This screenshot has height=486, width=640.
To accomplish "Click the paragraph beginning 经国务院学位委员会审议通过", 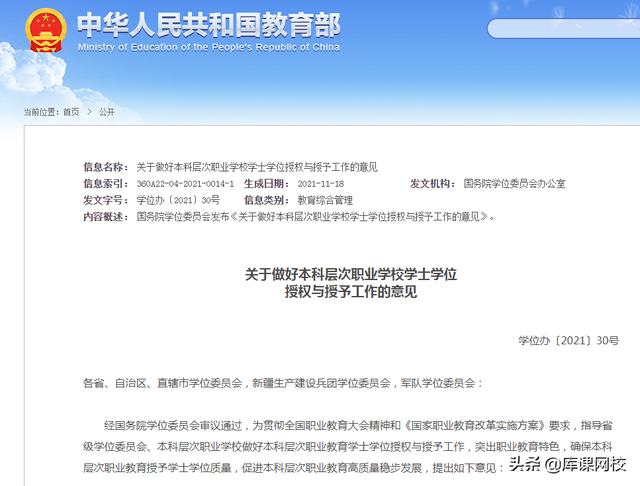I will (348, 447).
